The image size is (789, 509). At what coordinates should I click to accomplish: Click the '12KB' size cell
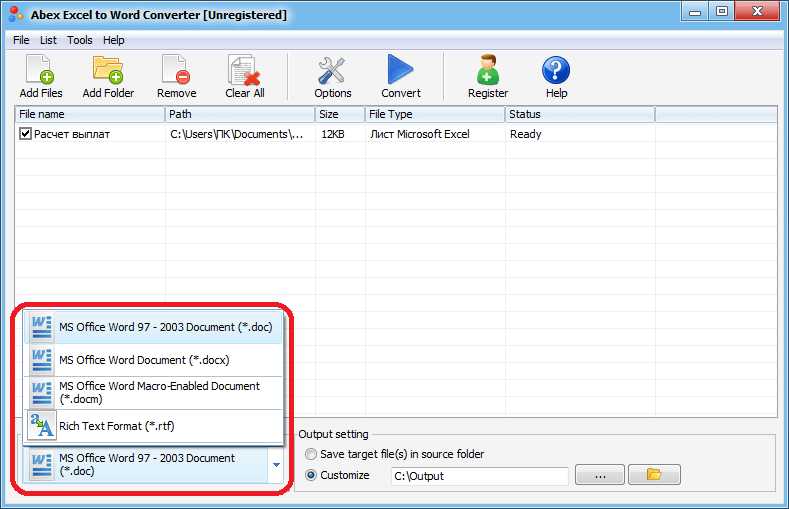coord(333,134)
